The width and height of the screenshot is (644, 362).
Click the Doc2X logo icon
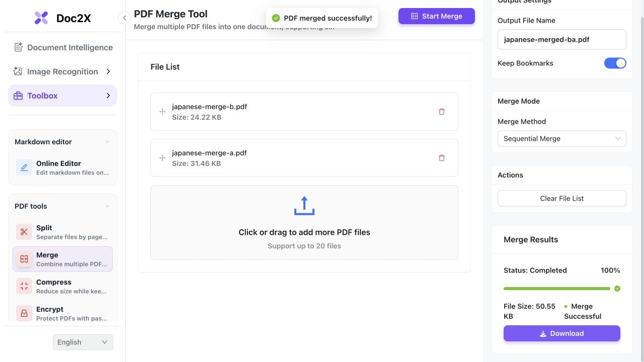41,18
